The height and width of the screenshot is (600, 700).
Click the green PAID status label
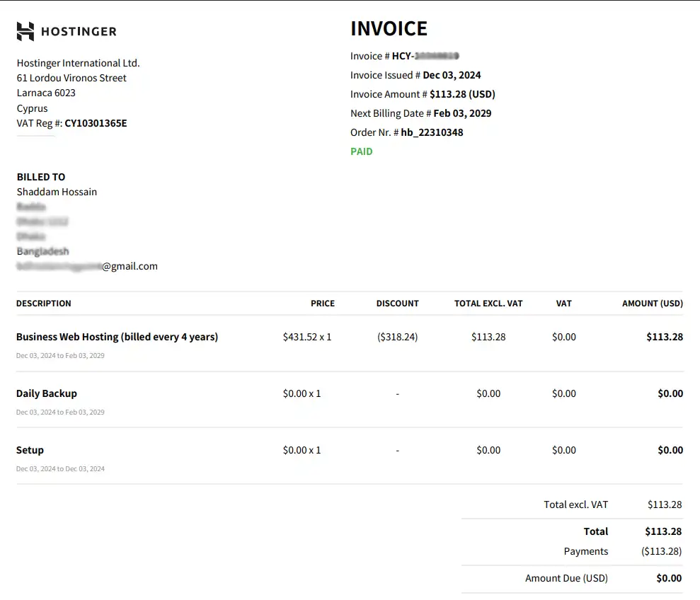(362, 152)
